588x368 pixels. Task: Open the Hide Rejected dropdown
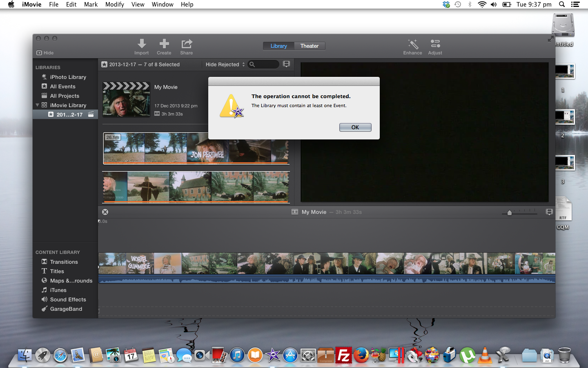(x=225, y=64)
